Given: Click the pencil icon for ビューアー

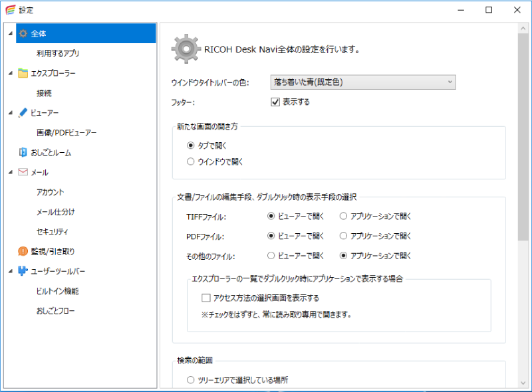Looking at the screenshot, I should click(x=23, y=112).
